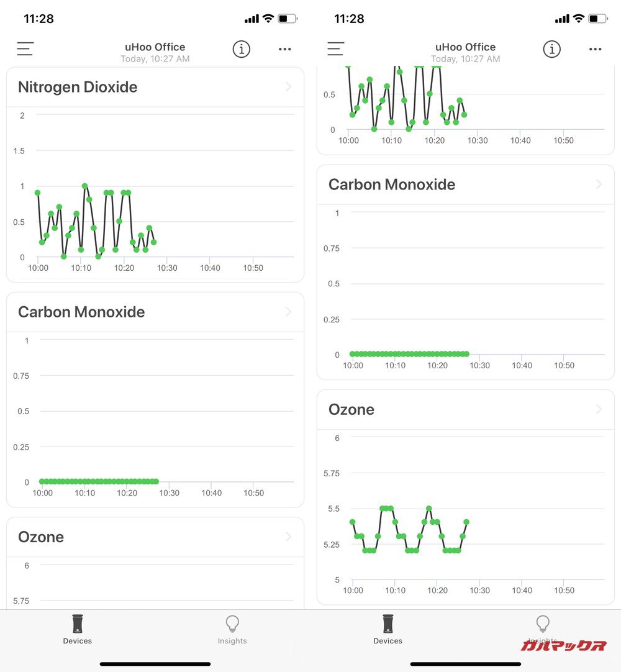Tap the uHoo Office title on left screen

point(155,47)
